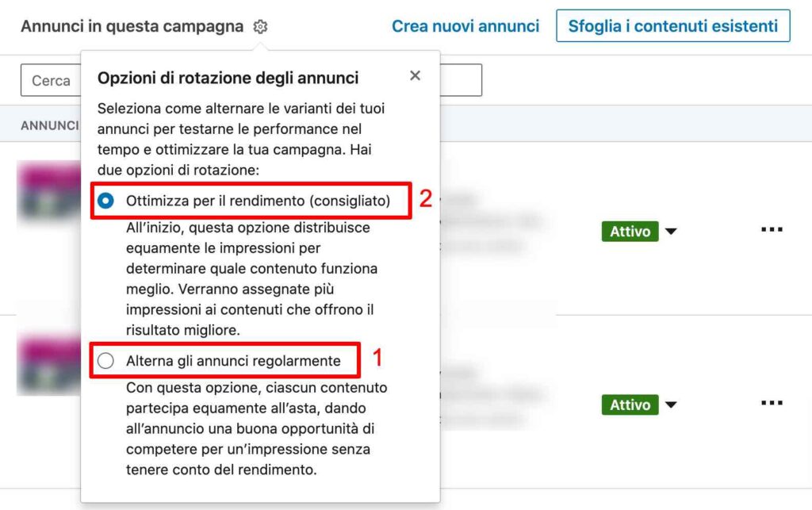This screenshot has height=510, width=812.
Task: Close the Opzioni di rotazione popup
Action: click(415, 75)
